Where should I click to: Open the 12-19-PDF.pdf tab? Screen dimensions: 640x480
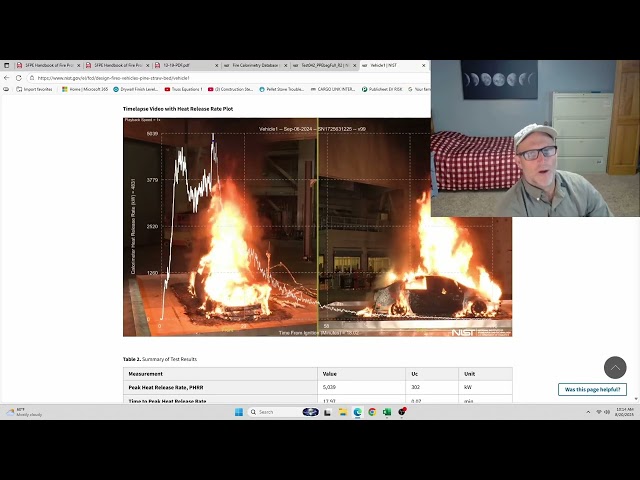[184, 65]
